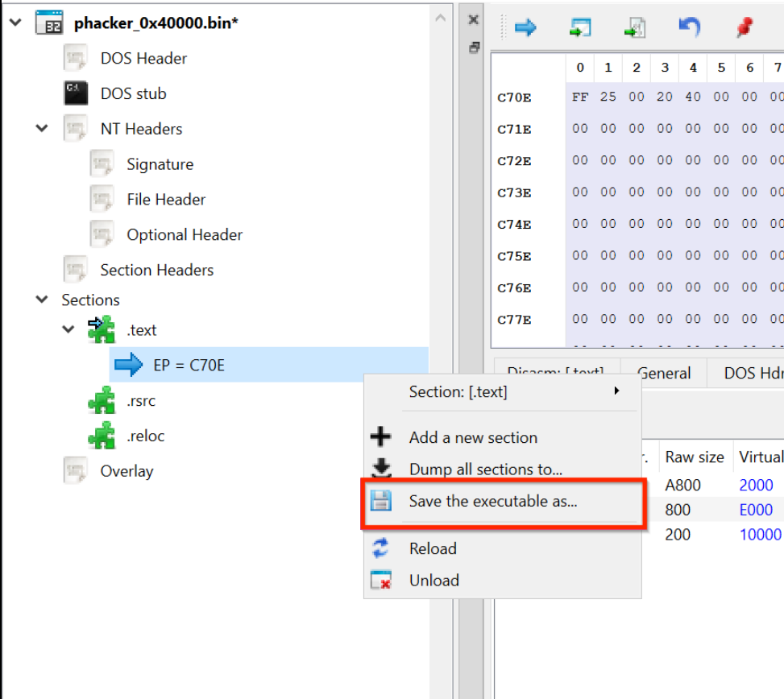Viewport: 784px width, 699px height.
Task: Click hex byte FF at offset C70E
Action: pyautogui.click(x=580, y=97)
